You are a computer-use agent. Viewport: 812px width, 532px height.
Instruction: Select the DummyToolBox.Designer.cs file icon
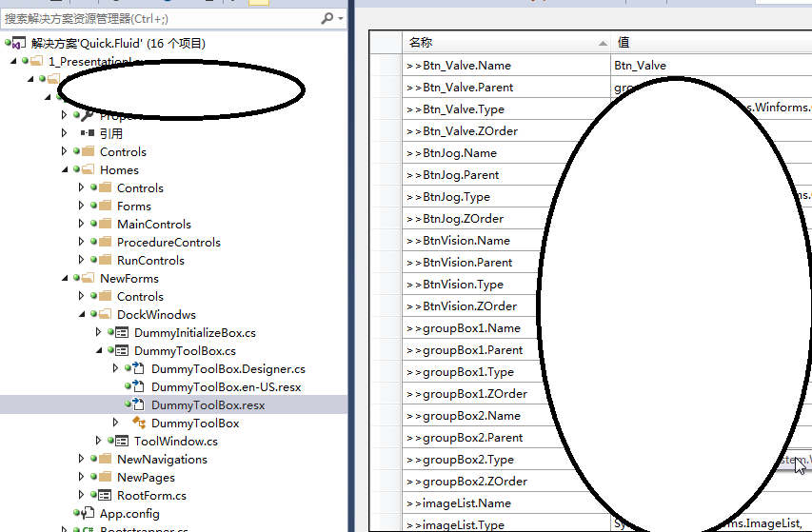[138, 368]
